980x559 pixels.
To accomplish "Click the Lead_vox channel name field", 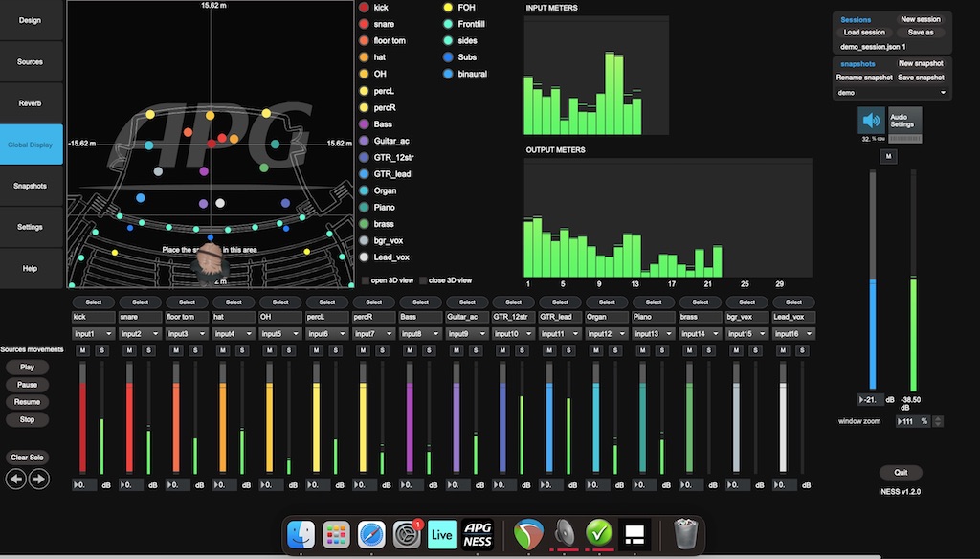I will [793, 317].
